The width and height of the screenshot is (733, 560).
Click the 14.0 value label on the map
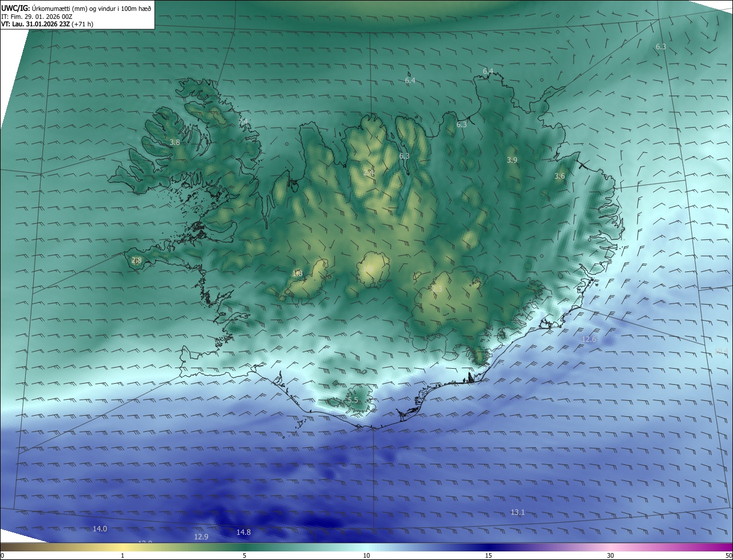[x=100, y=529]
